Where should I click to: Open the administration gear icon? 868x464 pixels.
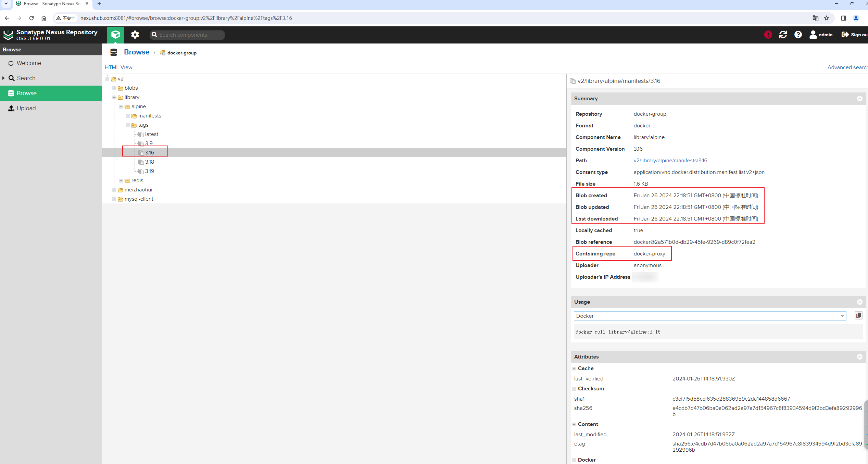[x=135, y=35]
